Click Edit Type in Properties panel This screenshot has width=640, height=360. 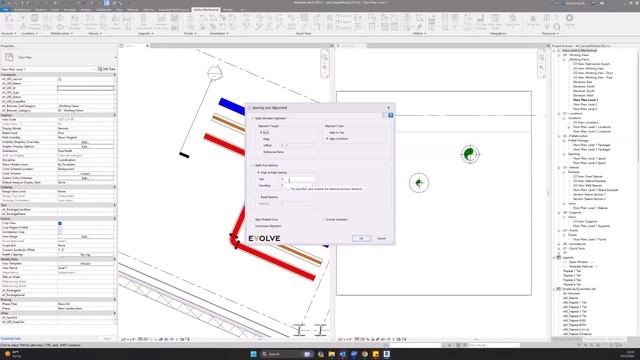pyautogui.click(x=107, y=69)
